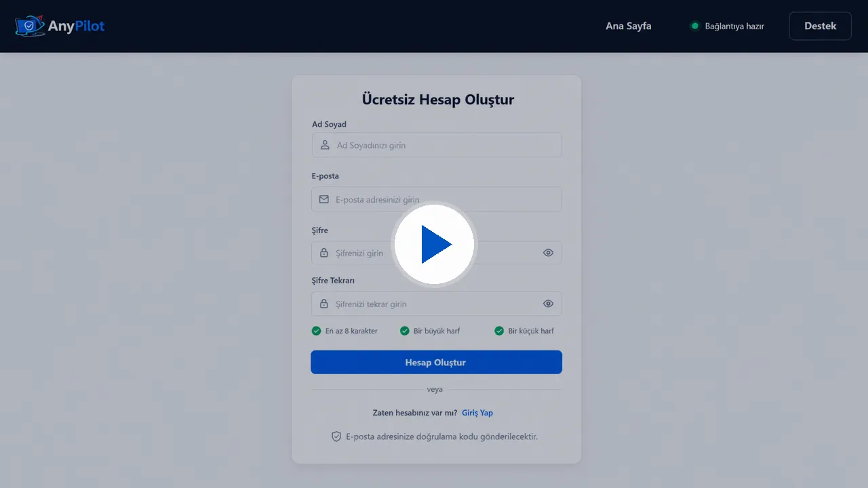868x488 pixels.
Task: Focus the E-posta input field
Action: (x=437, y=199)
